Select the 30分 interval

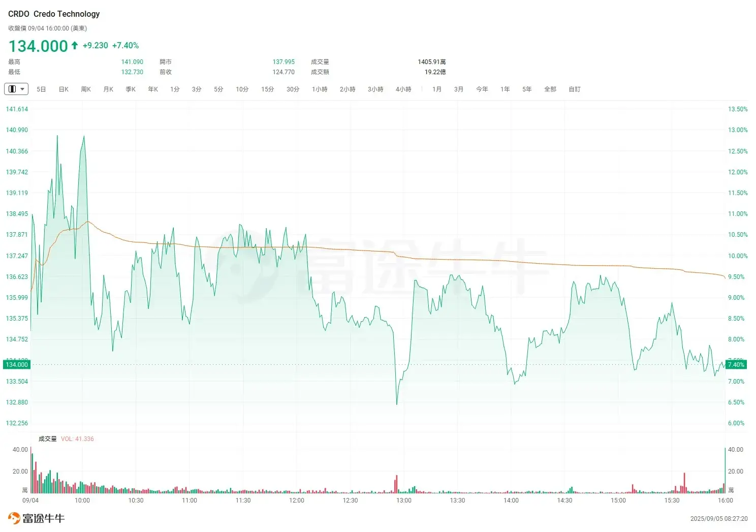[x=293, y=89]
